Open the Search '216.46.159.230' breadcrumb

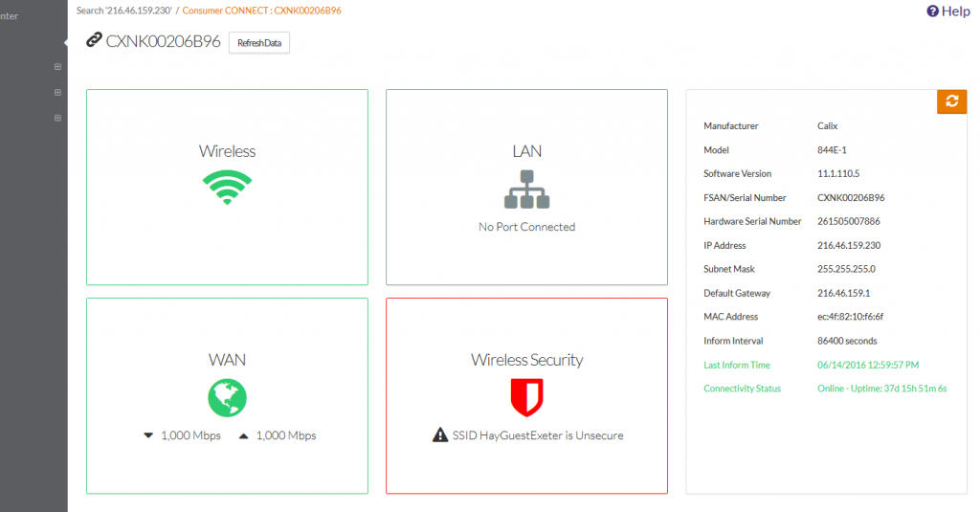tap(123, 11)
